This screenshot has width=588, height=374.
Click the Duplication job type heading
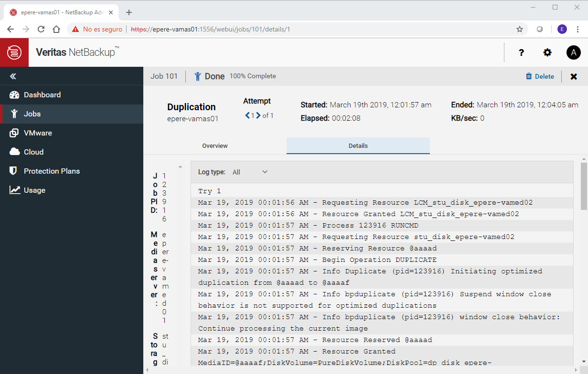[x=192, y=107]
